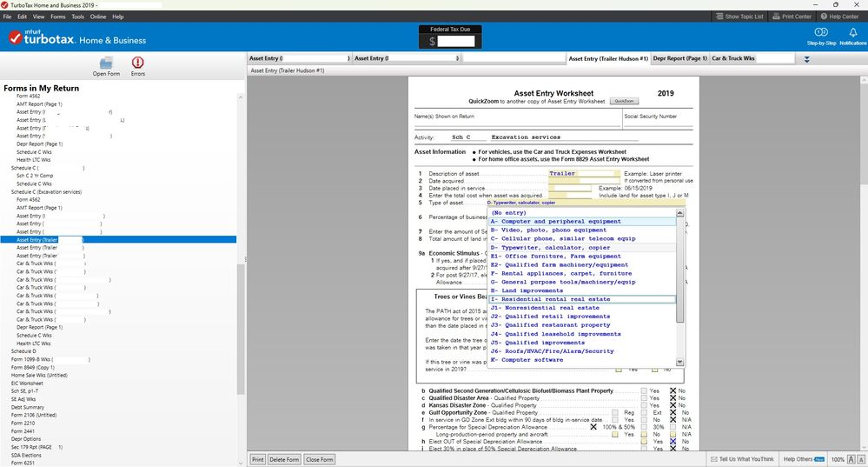
Task: Click the Delete Form button
Action: [284, 459]
